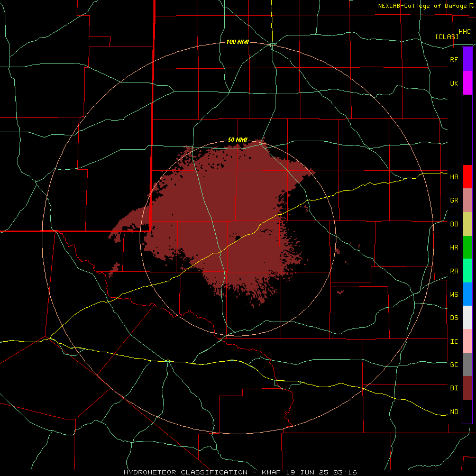Click the 100 NMI range ring label
The image size is (476, 476).
(x=237, y=42)
